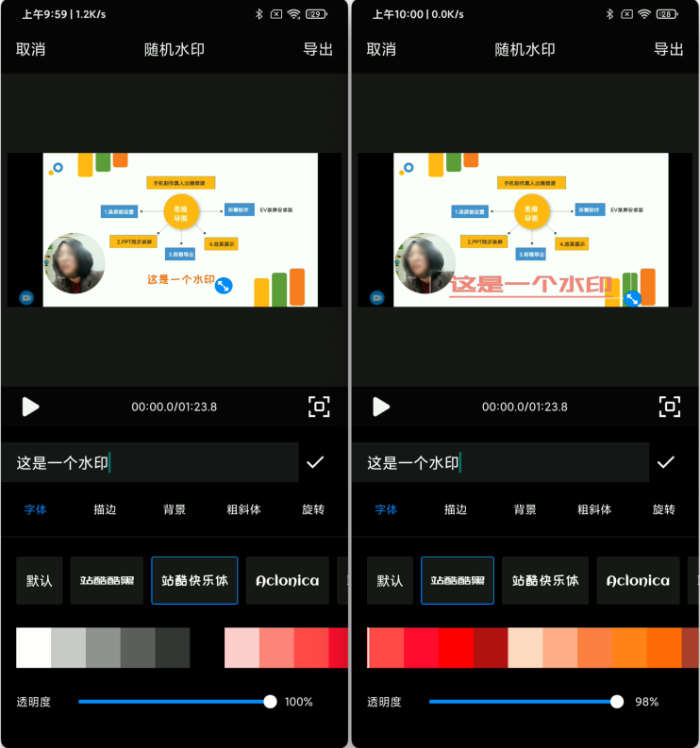Open 旋转 tab in left screen
Viewport: 700px width, 748px height.
tap(313, 509)
